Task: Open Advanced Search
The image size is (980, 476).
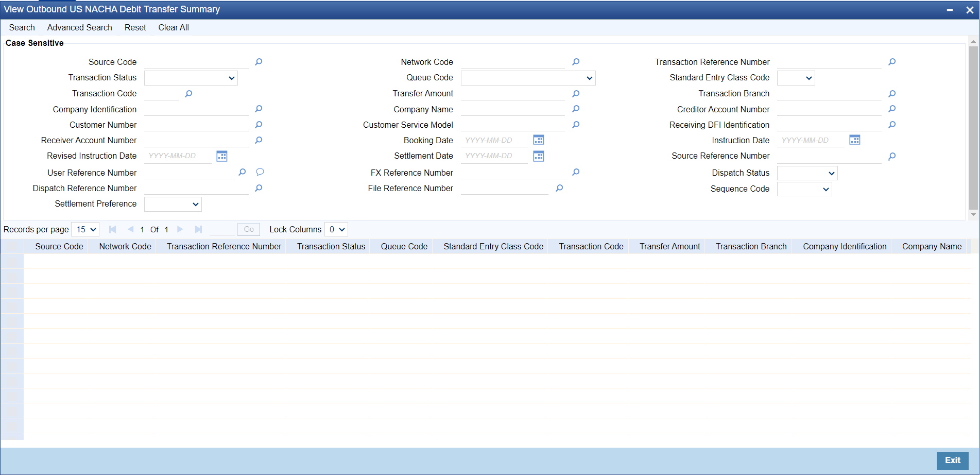Action: (x=80, y=27)
